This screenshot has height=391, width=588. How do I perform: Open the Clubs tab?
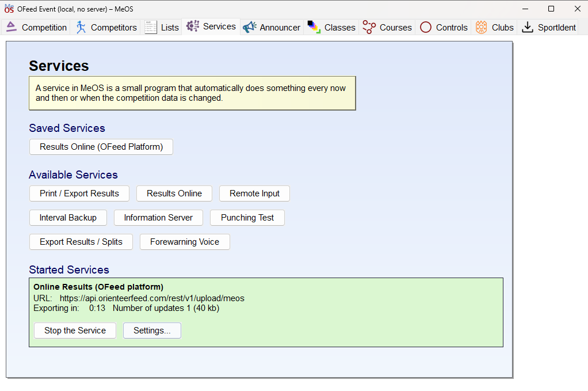[494, 28]
